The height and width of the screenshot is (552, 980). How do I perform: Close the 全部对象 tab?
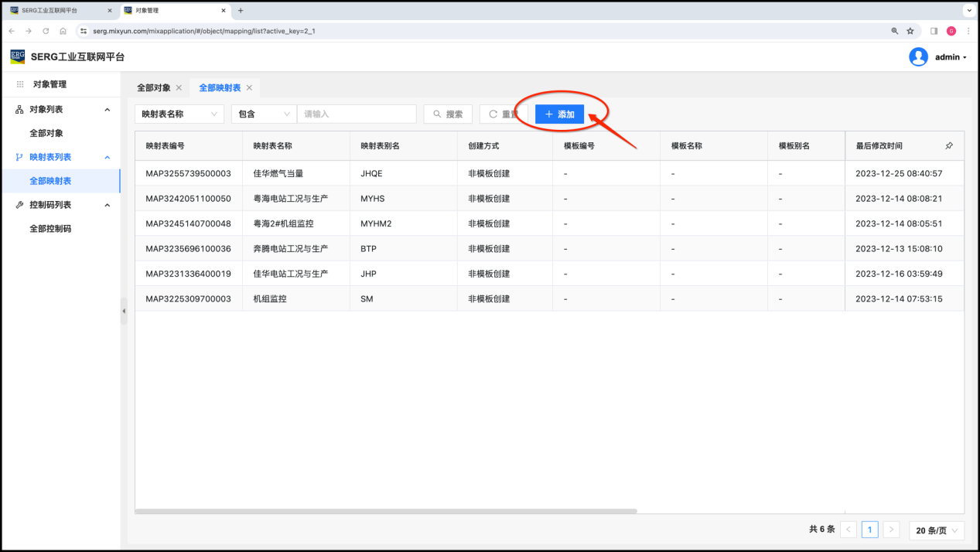tap(179, 88)
